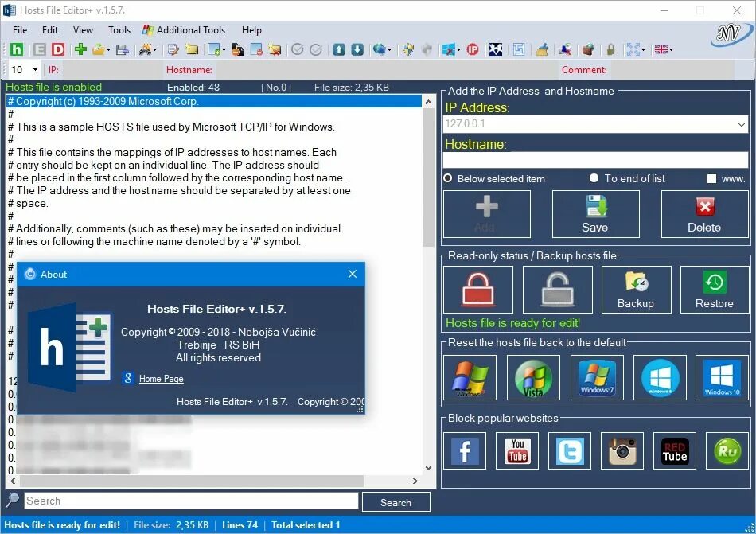Click the small padlock toolbar icon

611,49
